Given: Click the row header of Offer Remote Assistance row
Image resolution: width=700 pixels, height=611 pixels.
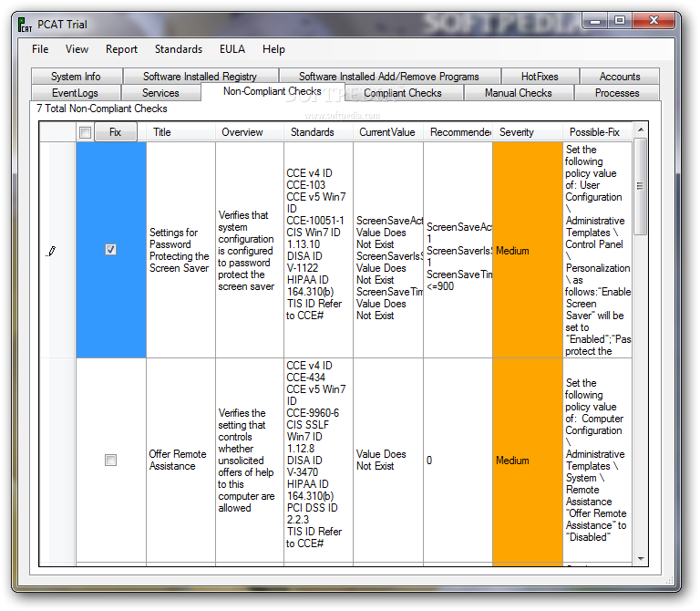Looking at the screenshot, I should pyautogui.click(x=57, y=460).
